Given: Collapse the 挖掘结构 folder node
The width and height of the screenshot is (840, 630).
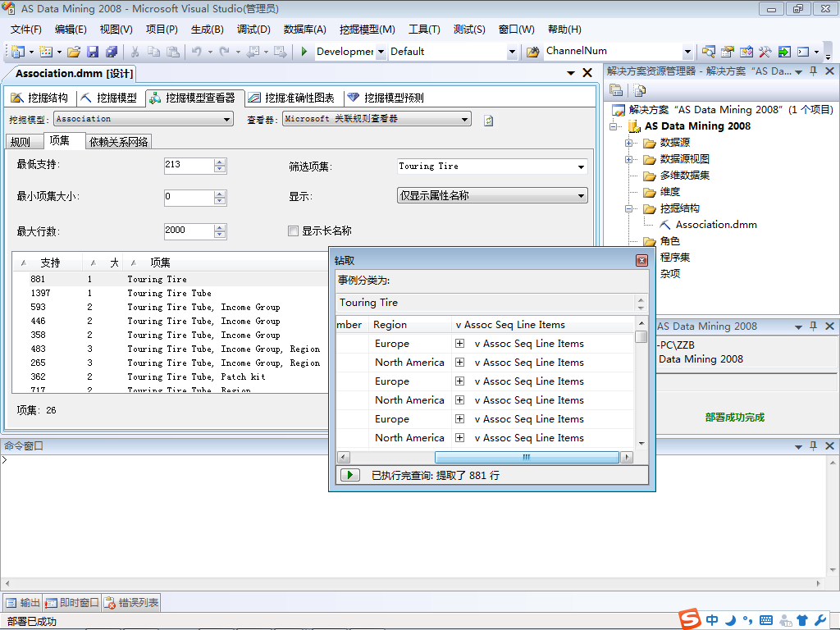Looking at the screenshot, I should click(x=628, y=209).
